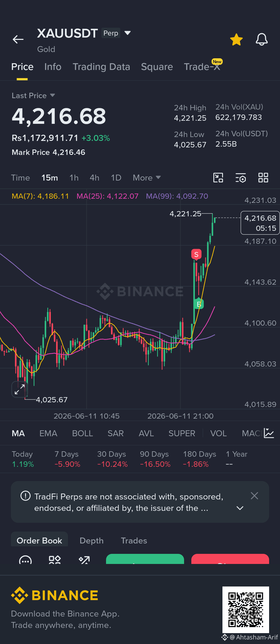This screenshot has height=644, width=280.
Task: Tap the 24h Vol(XAU) value
Action: click(239, 117)
